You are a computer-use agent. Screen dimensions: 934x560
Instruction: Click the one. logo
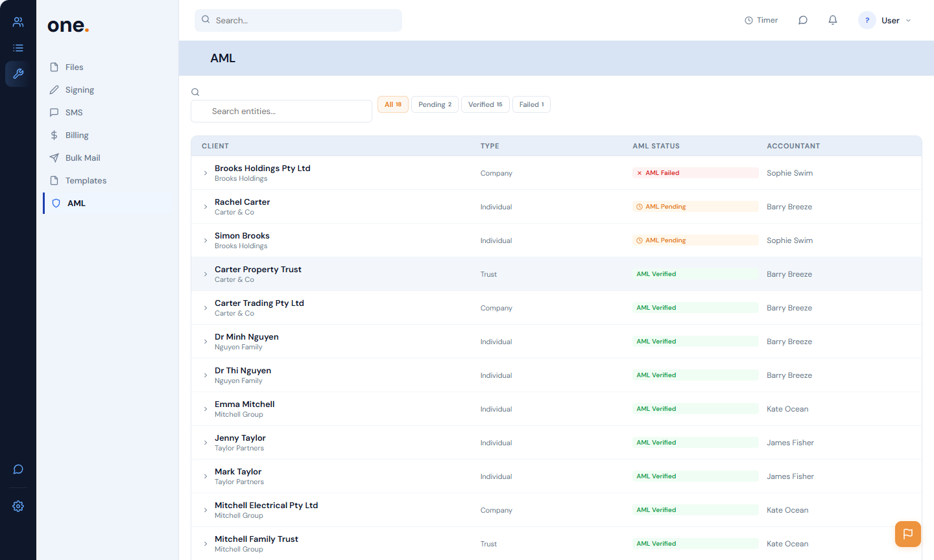click(68, 25)
